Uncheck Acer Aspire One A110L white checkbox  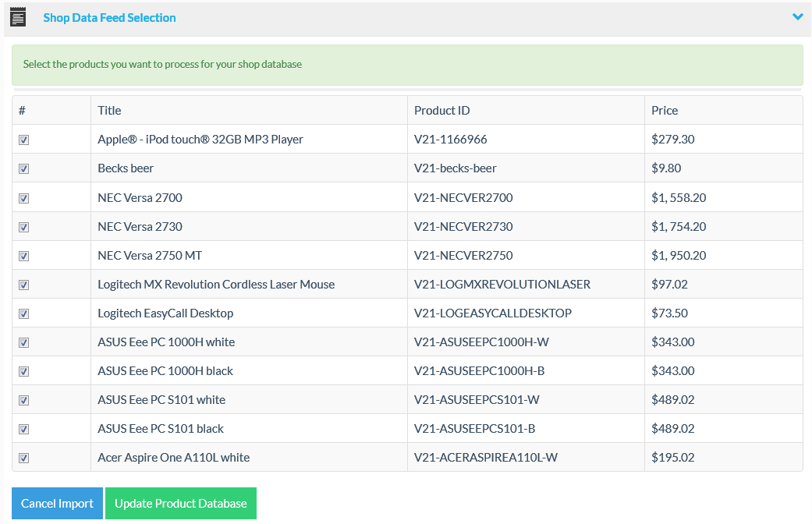(x=23, y=458)
